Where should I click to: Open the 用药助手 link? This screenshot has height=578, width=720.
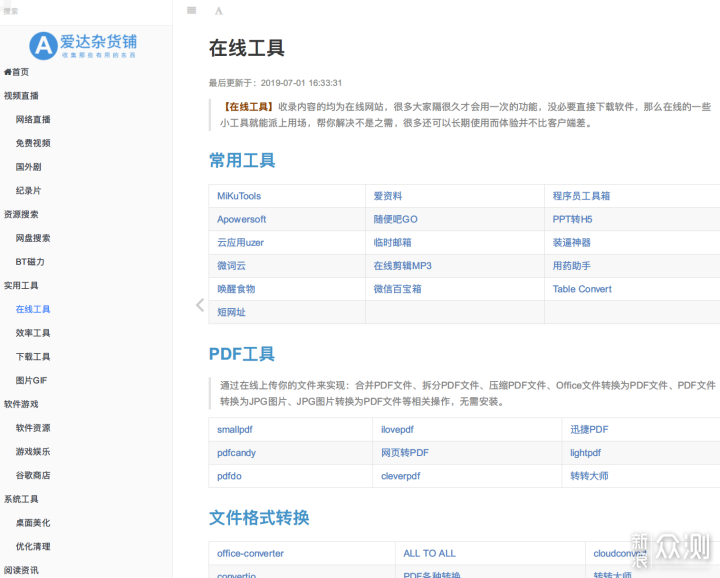point(572,266)
